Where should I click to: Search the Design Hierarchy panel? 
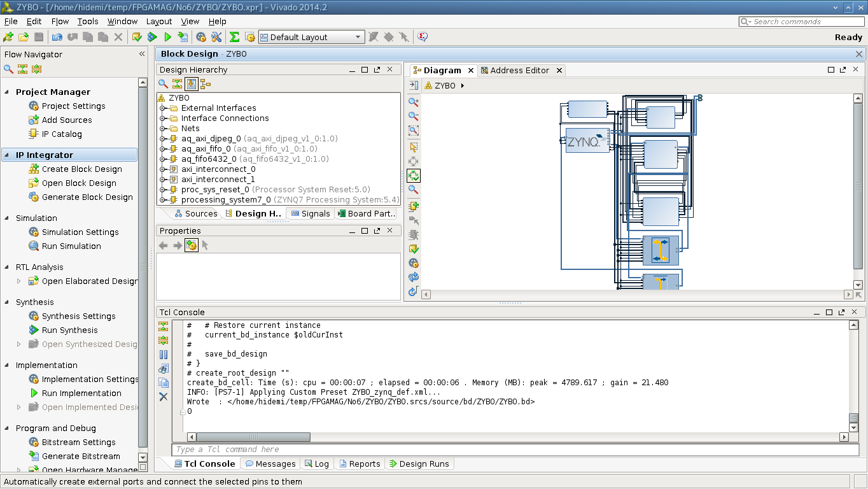click(164, 84)
